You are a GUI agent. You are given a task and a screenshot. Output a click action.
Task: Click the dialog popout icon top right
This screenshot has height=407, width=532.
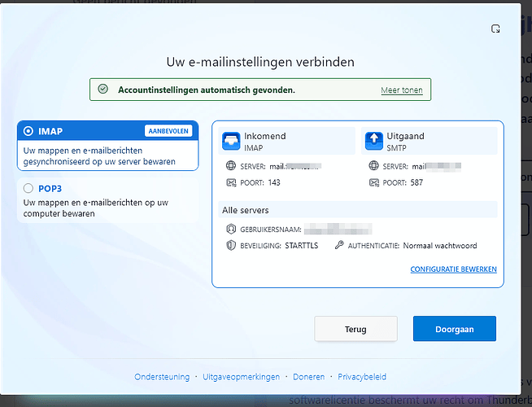495,28
